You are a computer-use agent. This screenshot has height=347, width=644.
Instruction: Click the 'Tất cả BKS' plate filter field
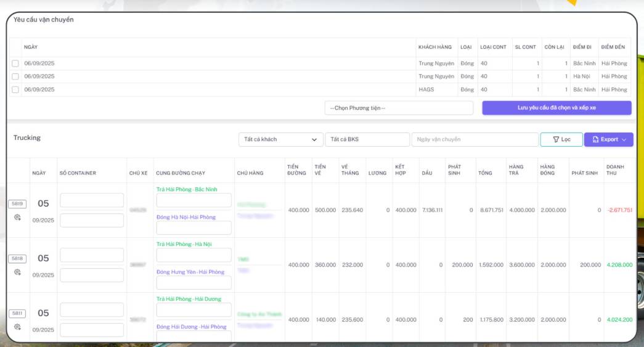pos(367,140)
